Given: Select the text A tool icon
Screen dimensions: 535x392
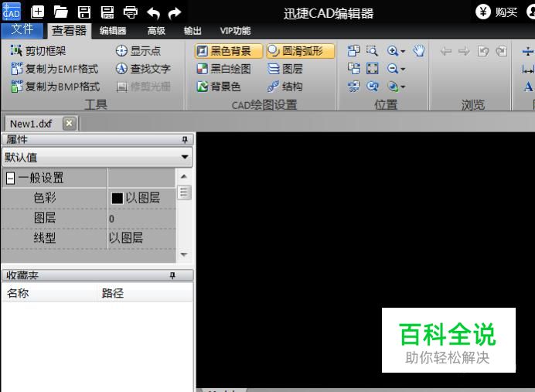Looking at the screenshot, I should coord(528,87).
